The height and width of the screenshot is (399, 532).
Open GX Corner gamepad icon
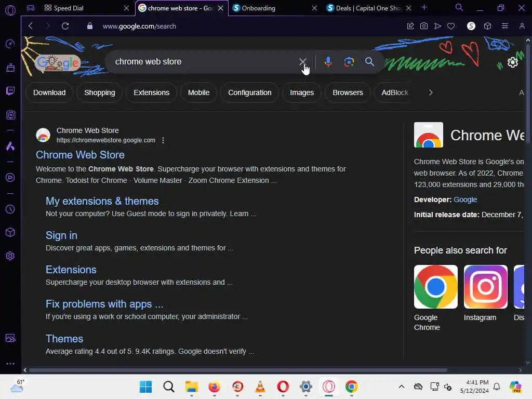click(31, 8)
